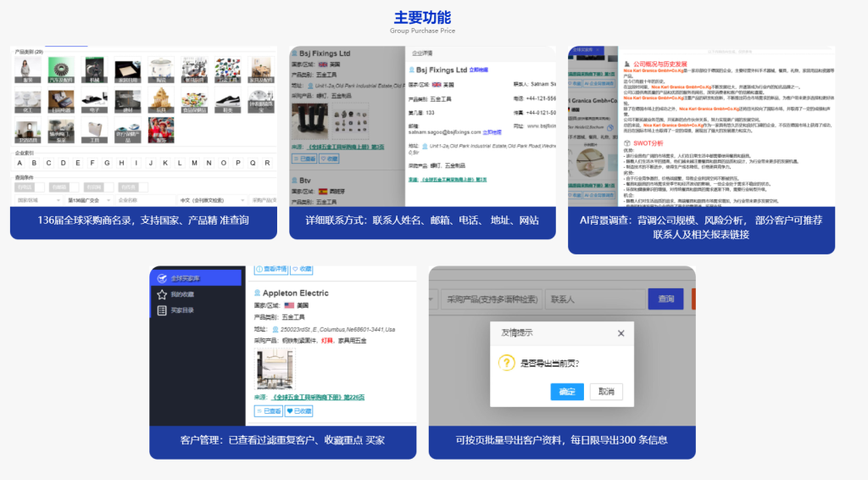Click the US flag next to Appleton Electric
Viewport: 868px width, 480px height.
pos(289,305)
